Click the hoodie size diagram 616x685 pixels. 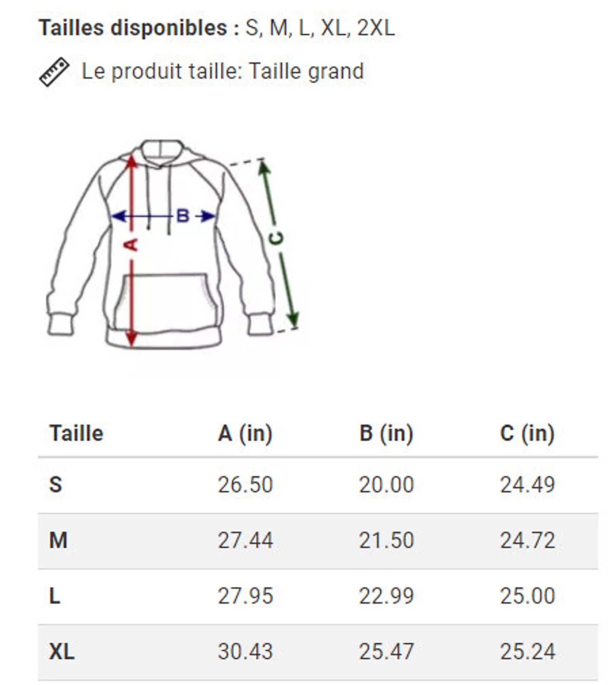tap(171, 244)
